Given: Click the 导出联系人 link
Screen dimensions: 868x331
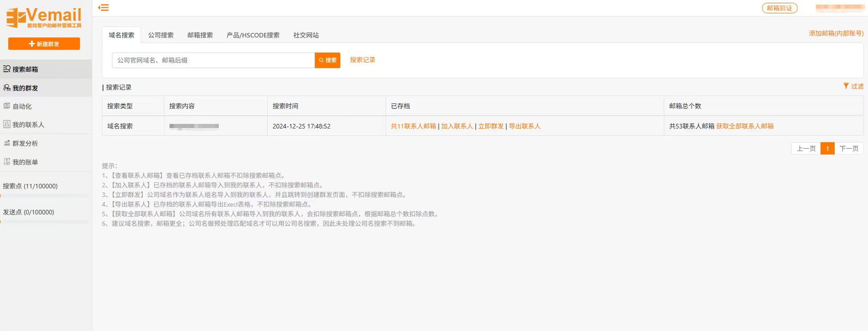Looking at the screenshot, I should [x=524, y=126].
